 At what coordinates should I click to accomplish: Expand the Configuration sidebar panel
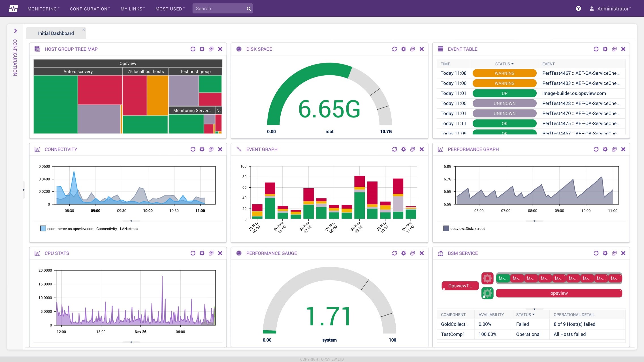coord(16,31)
